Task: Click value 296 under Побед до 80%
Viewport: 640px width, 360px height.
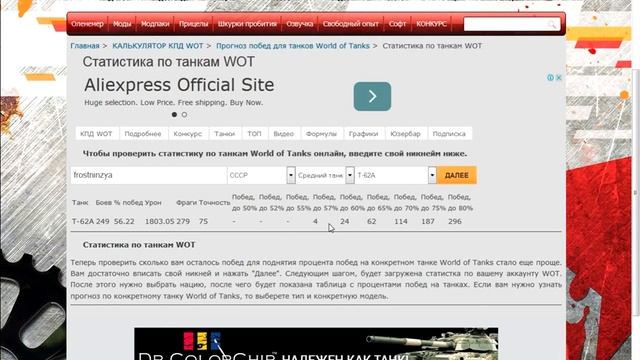Action: click(x=455, y=221)
